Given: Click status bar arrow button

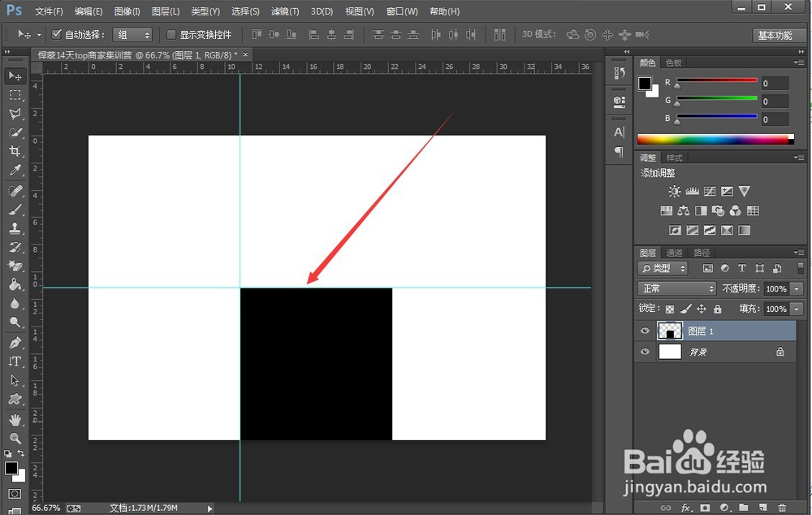Looking at the screenshot, I should click(x=209, y=509).
